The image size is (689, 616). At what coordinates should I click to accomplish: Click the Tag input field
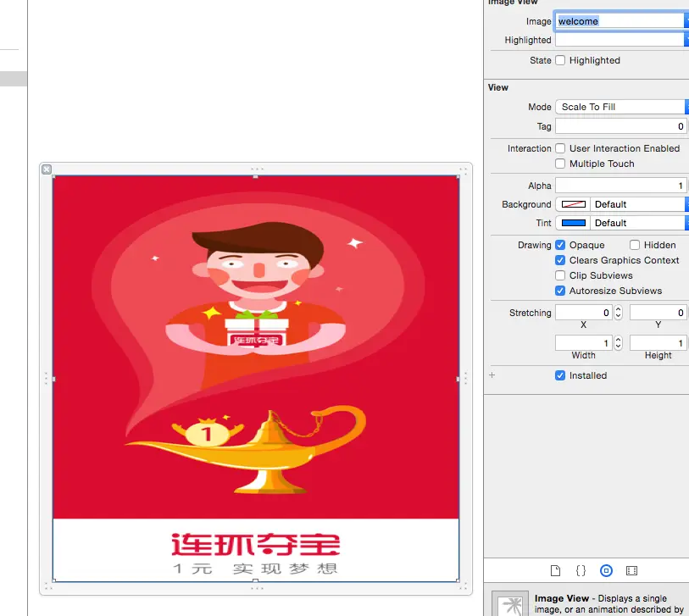[x=620, y=126]
